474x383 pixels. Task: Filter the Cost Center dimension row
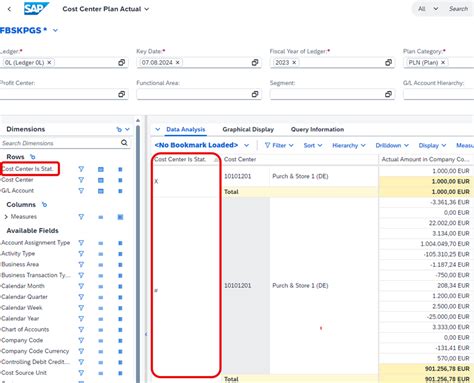pyautogui.click(x=81, y=180)
